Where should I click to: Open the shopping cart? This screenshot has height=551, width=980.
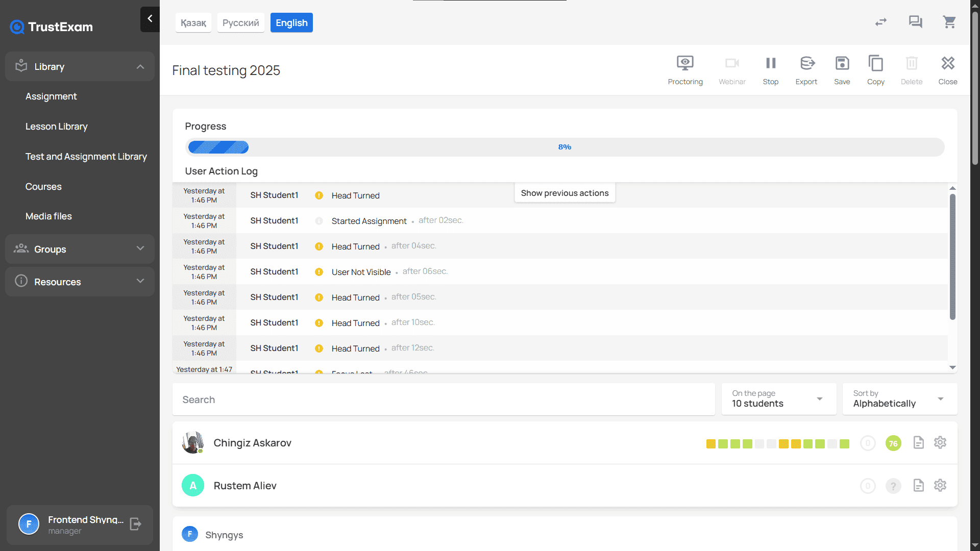[x=949, y=22]
